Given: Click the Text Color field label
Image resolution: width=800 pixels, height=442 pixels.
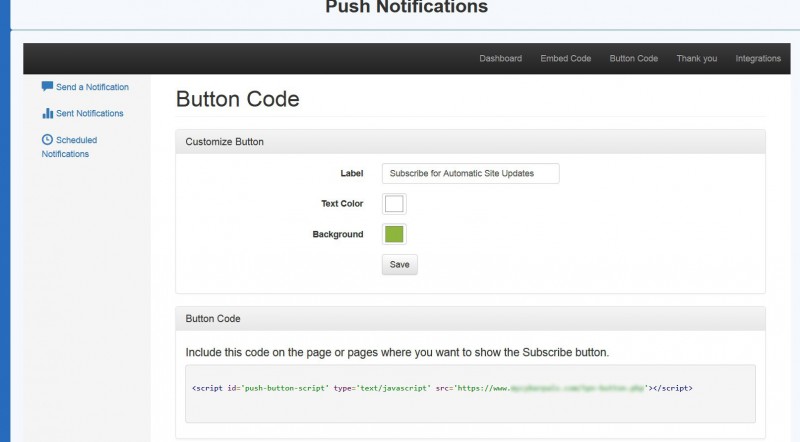Looking at the screenshot, I should (342, 203).
